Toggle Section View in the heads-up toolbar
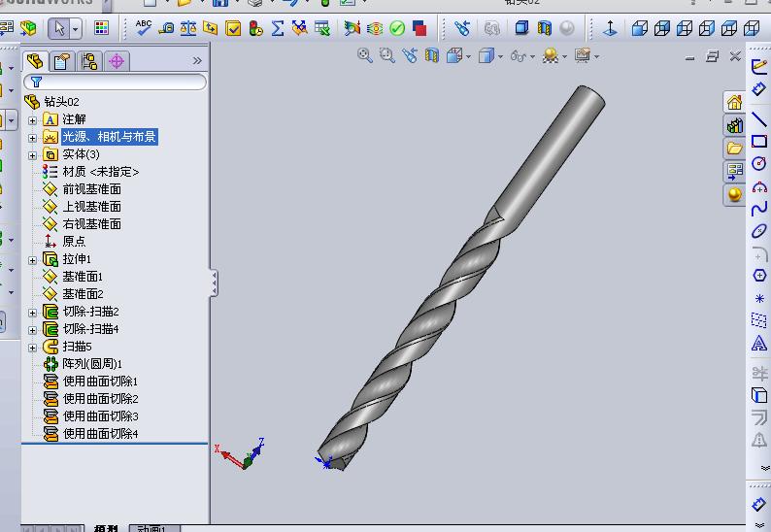Viewport: 771px width, 532px height. [x=432, y=55]
